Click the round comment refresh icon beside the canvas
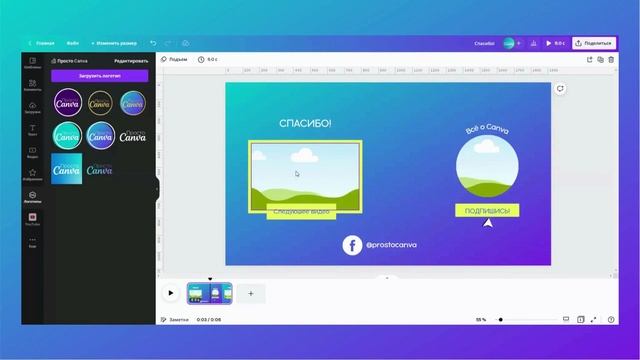Image resolution: width=640 pixels, height=360 pixels. click(560, 89)
